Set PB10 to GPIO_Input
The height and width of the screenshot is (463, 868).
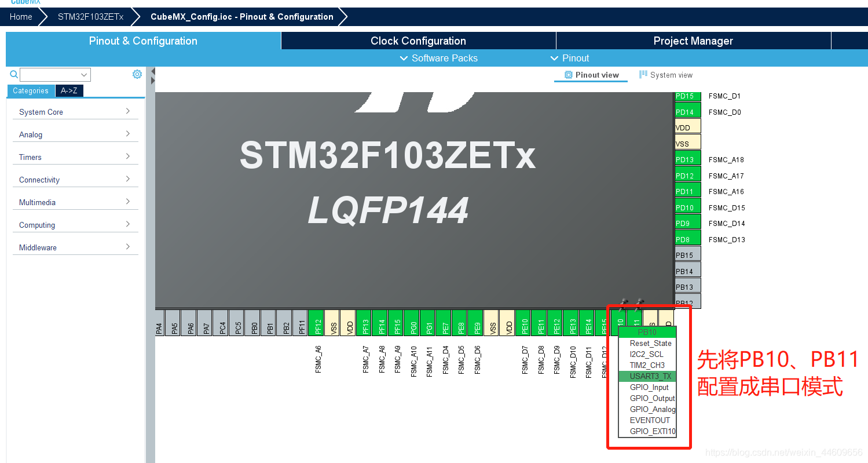[647, 387]
